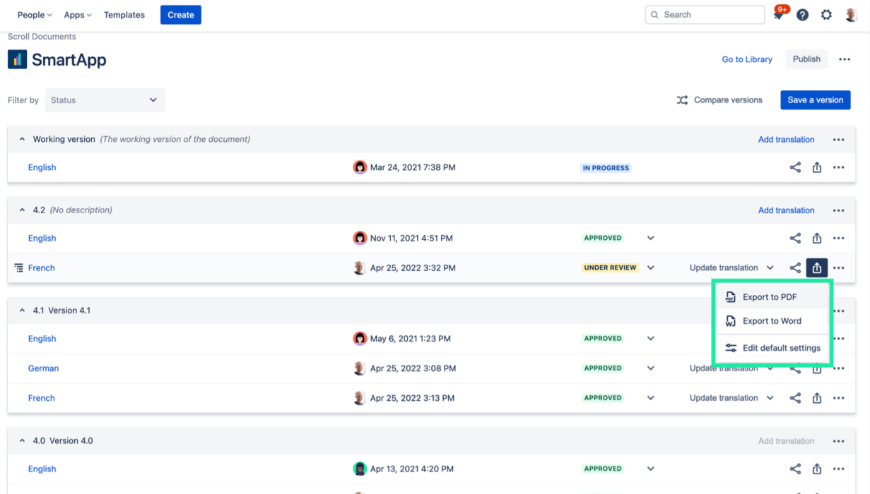Open status chevron next to 4.2 English Approved
870x494 pixels.
click(x=650, y=238)
